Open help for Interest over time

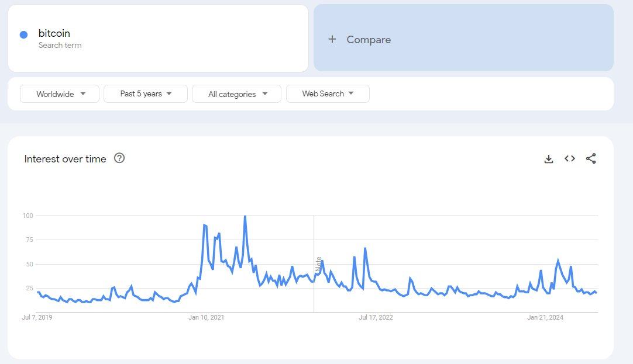(x=119, y=158)
